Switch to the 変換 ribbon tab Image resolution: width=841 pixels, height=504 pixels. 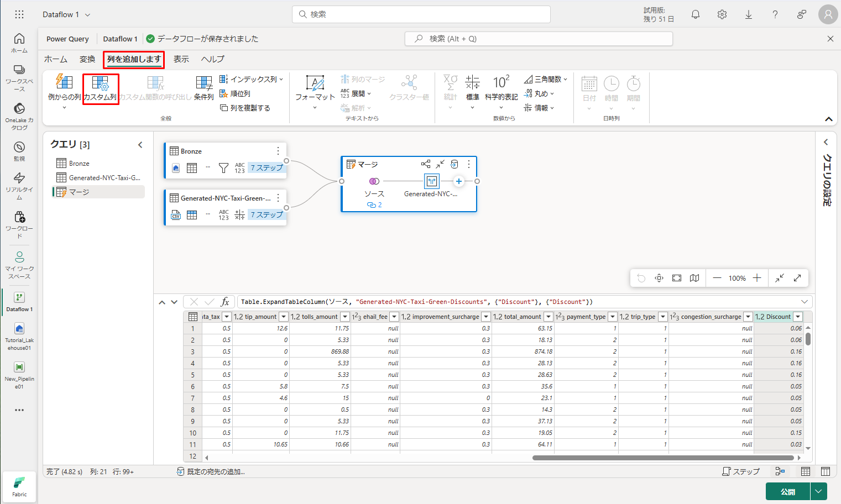coord(87,59)
